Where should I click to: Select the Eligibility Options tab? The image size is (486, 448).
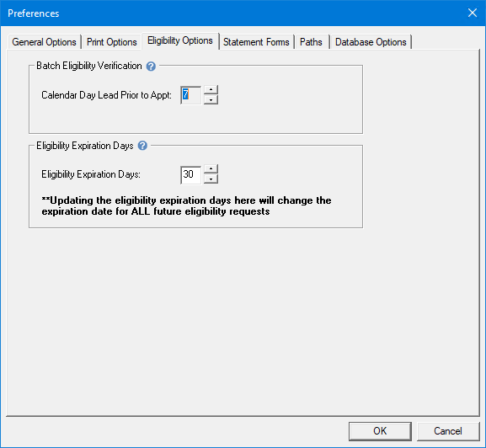pos(180,40)
